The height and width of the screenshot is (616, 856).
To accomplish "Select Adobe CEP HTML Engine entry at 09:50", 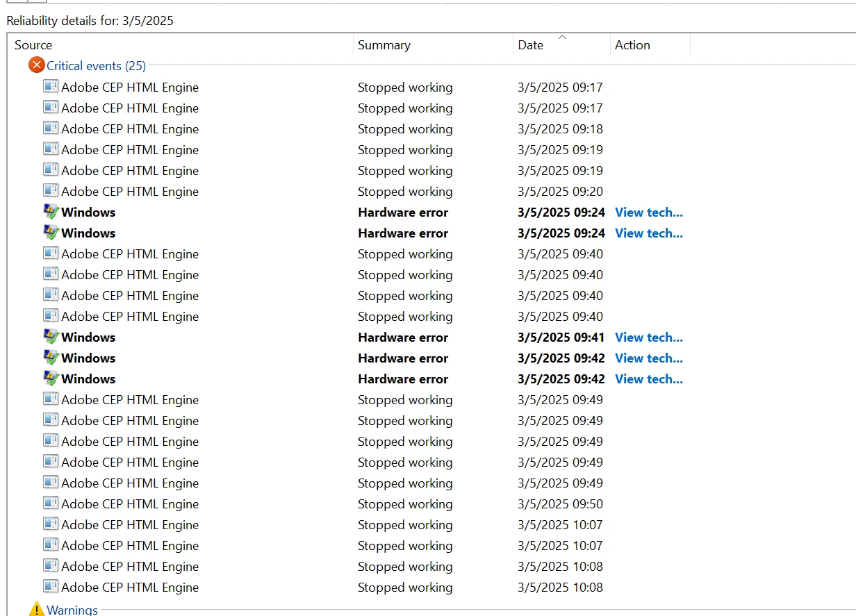I will pyautogui.click(x=130, y=504).
